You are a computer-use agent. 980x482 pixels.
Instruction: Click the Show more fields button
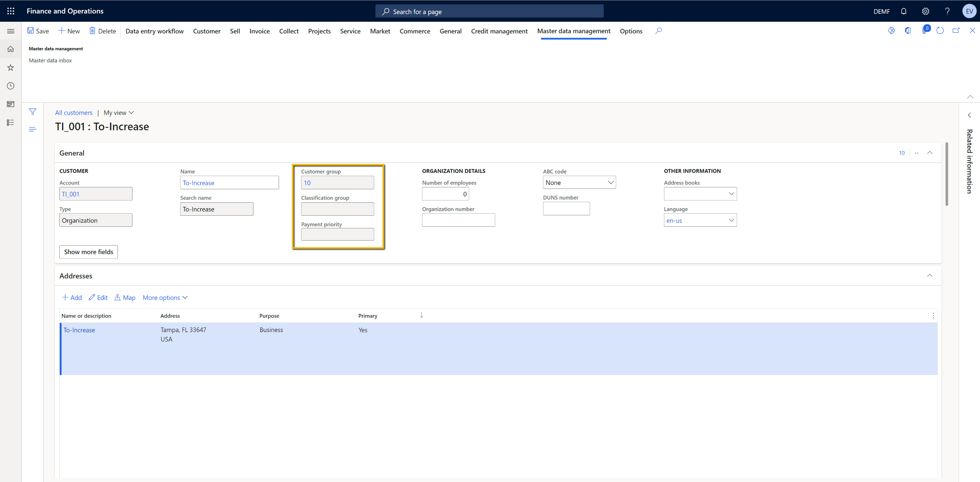point(88,252)
